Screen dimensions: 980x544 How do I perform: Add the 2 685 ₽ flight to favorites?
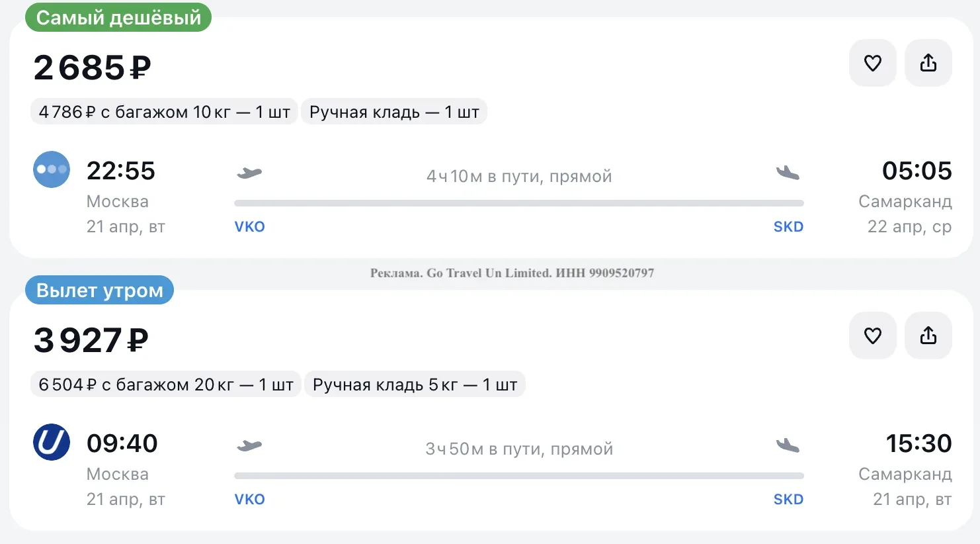[x=872, y=63]
